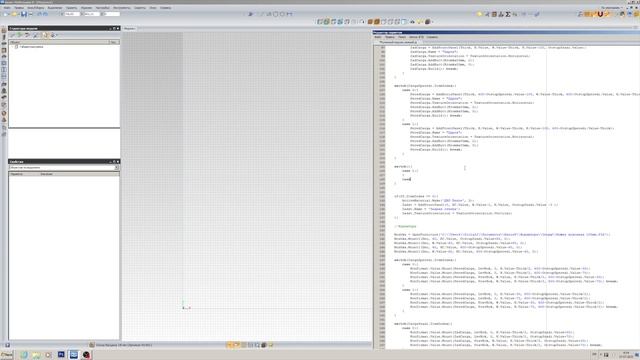Undo the last action with the Undo arrow
Viewport: 640px width, 360px height.
pyautogui.click(x=40, y=14)
